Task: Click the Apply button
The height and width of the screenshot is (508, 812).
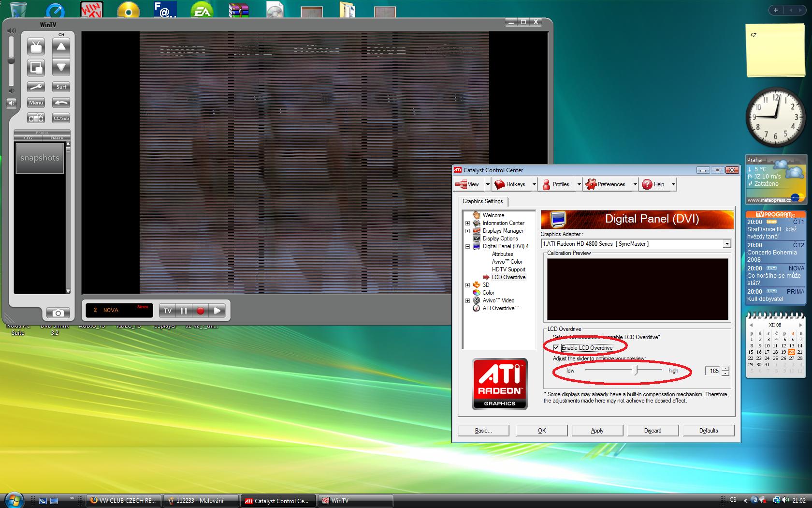Action: point(597,431)
